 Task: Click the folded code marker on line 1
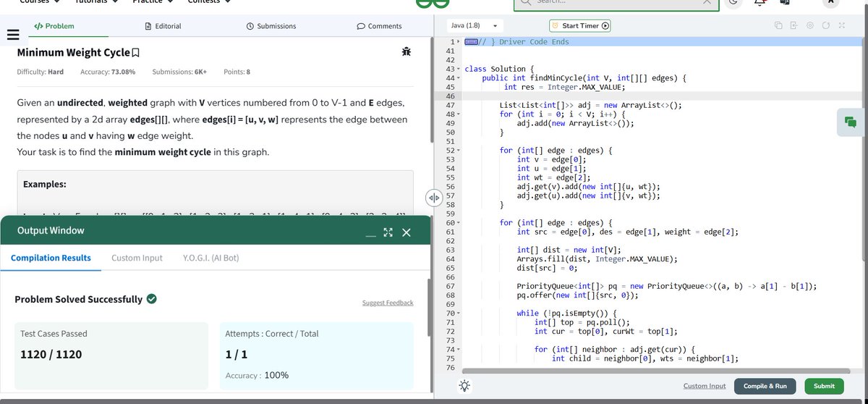(472, 42)
